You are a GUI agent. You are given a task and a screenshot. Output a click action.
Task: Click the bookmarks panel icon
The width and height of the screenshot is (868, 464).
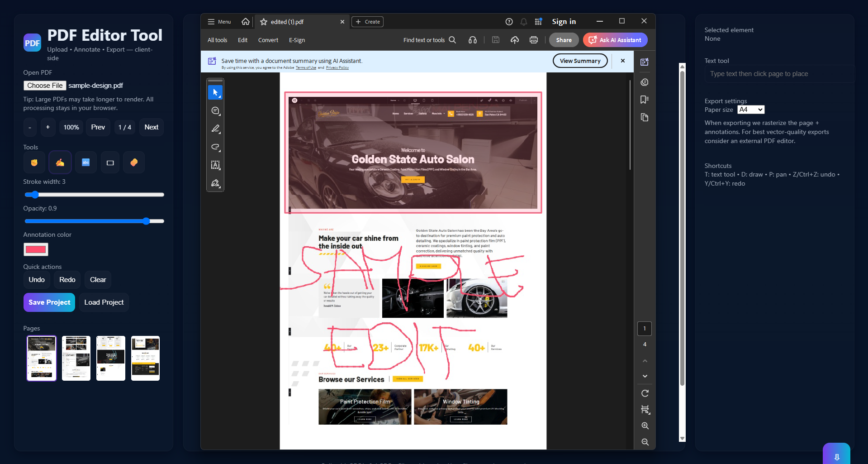pos(645,100)
